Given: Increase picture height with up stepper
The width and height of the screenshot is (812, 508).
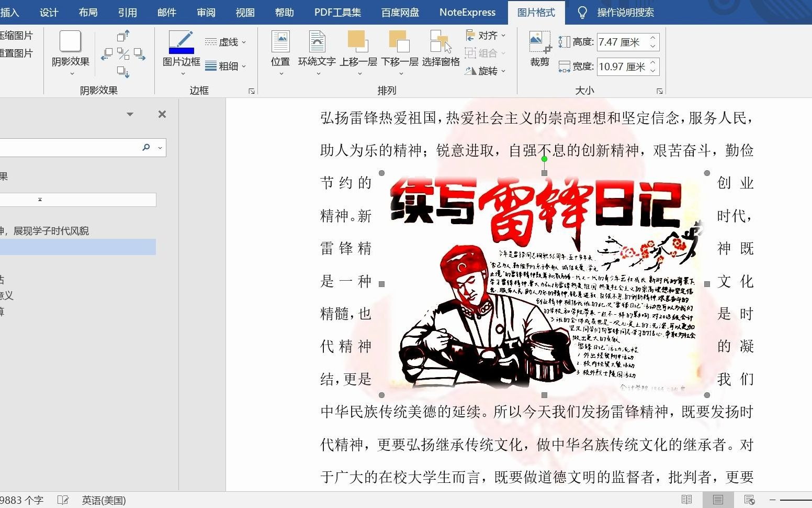Looking at the screenshot, I should coord(652,38).
